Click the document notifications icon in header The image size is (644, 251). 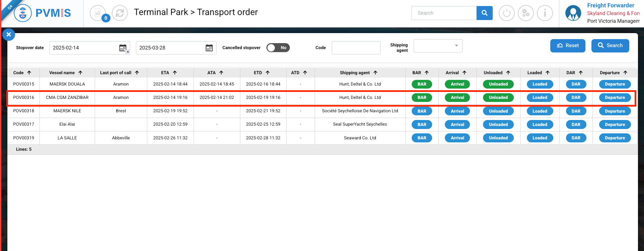coord(97,13)
